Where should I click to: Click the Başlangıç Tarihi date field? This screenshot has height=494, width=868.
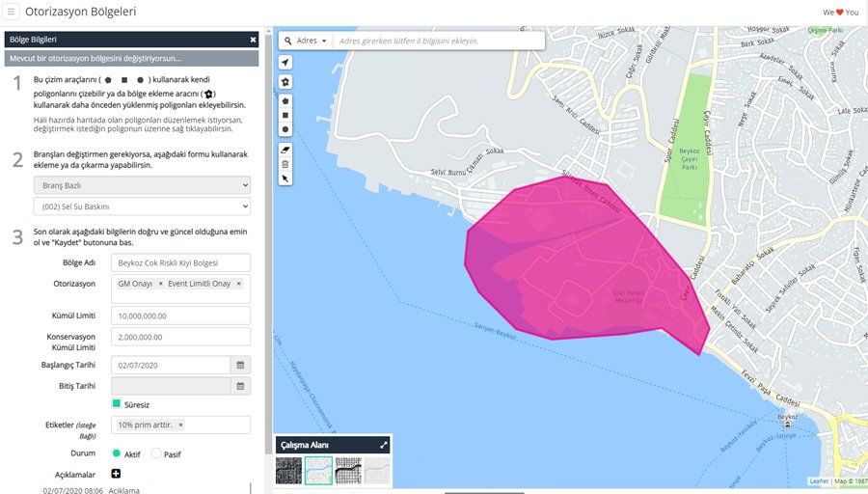click(x=171, y=365)
